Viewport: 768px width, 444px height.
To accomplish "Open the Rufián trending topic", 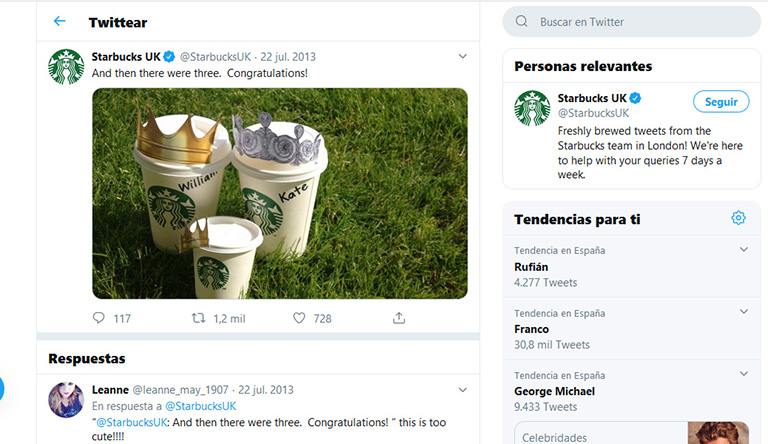I will [x=532, y=267].
